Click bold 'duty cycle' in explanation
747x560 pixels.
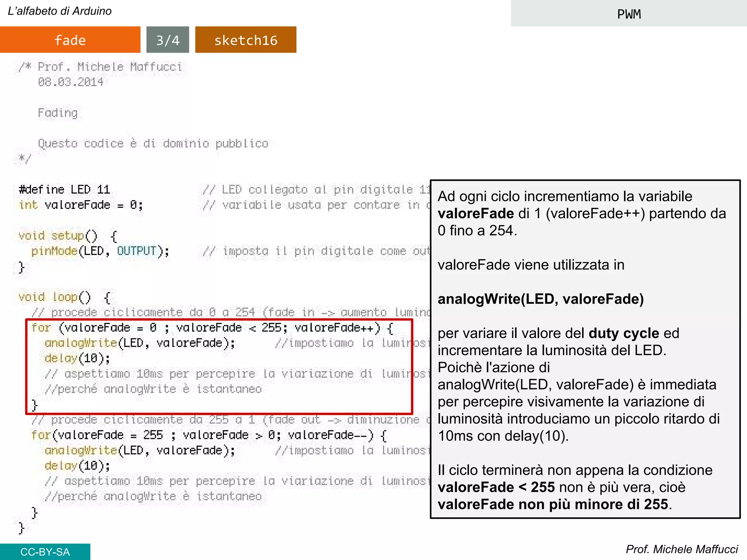(x=624, y=333)
